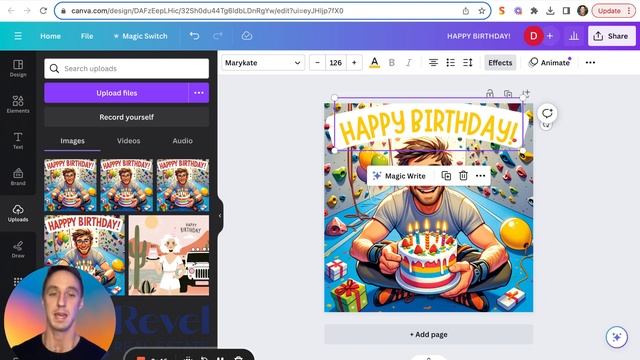Open the Text panel in sidebar
The width and height of the screenshot is (640, 360).
18,140
